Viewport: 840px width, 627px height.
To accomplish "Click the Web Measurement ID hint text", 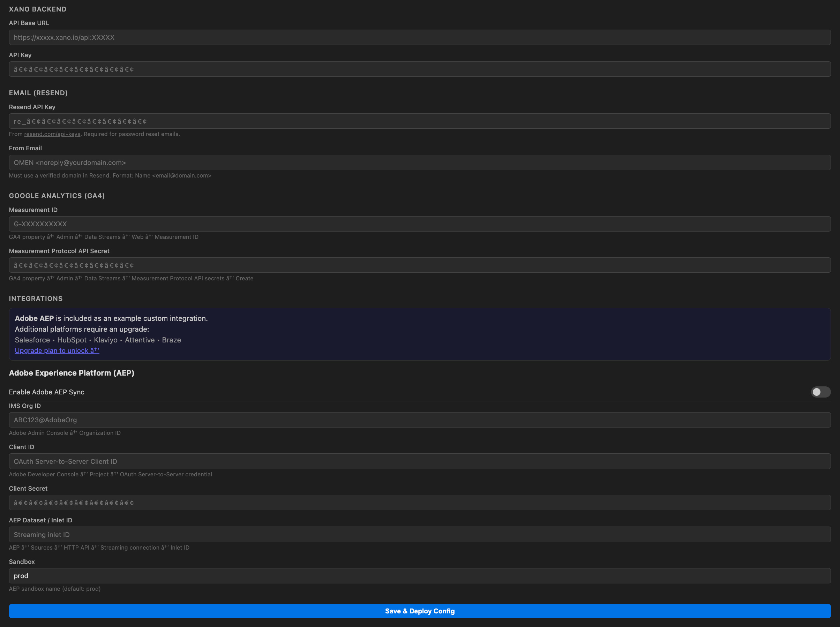I will [104, 237].
